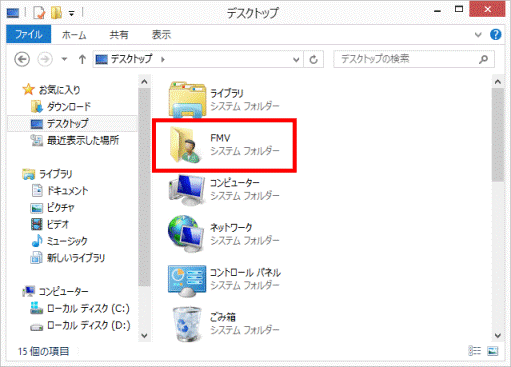511x367 pixels.
Task: Select ミュージック library in the sidebar
Action: point(59,241)
